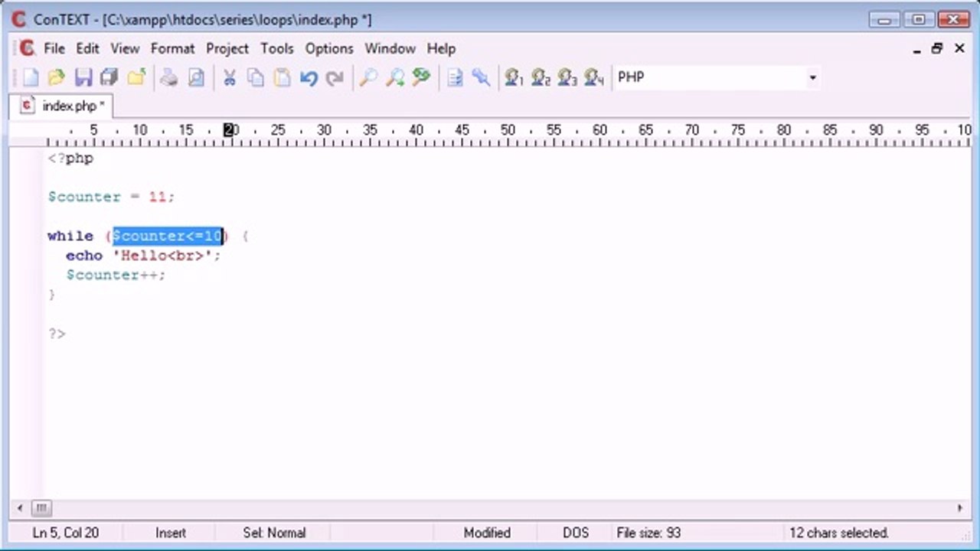Click the New file toolbar icon
980x551 pixels.
pos(30,77)
